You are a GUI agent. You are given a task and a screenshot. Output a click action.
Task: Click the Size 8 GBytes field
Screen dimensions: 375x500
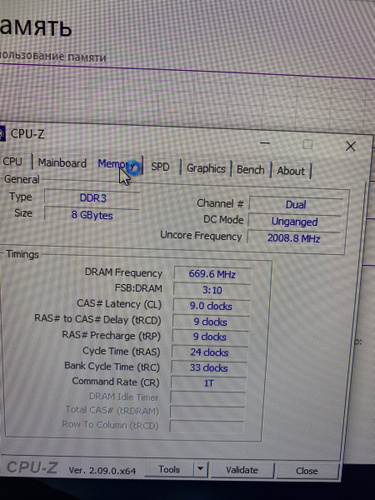pos(92,215)
